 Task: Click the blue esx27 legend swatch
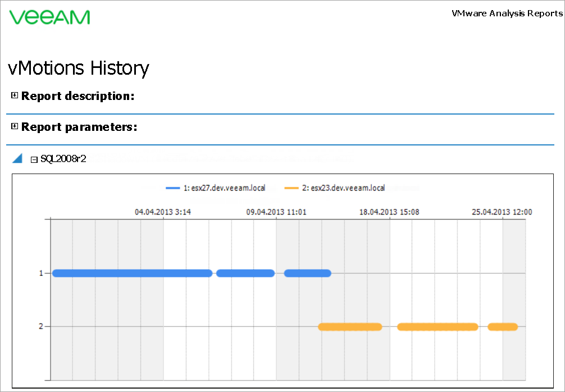coord(172,188)
